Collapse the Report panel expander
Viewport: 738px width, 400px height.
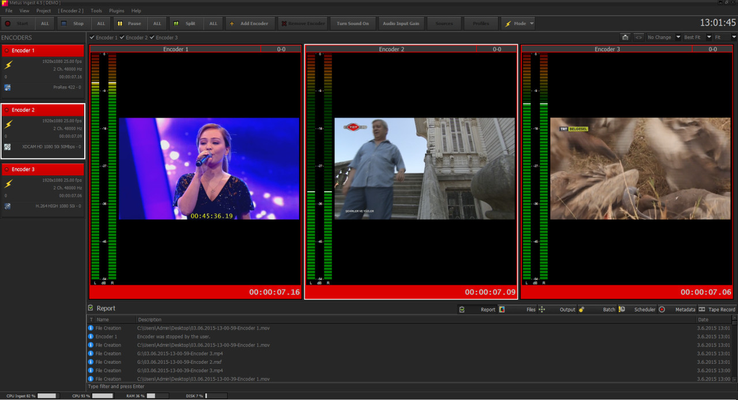tap(91, 309)
